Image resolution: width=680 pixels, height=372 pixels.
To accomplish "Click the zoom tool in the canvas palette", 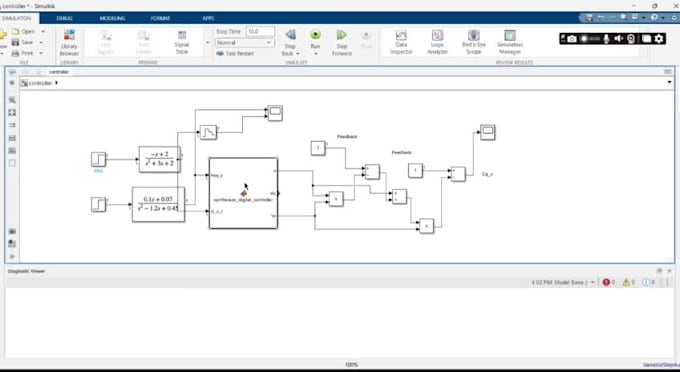I will (12, 100).
